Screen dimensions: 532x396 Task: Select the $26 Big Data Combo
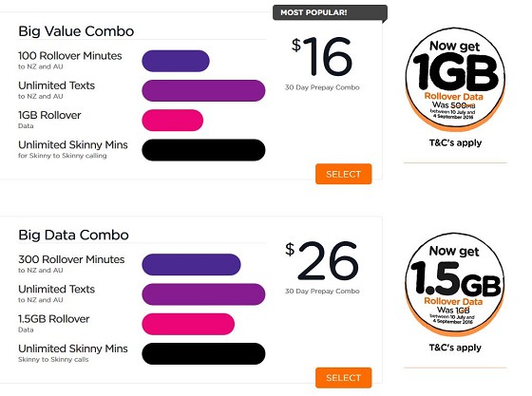click(x=343, y=378)
